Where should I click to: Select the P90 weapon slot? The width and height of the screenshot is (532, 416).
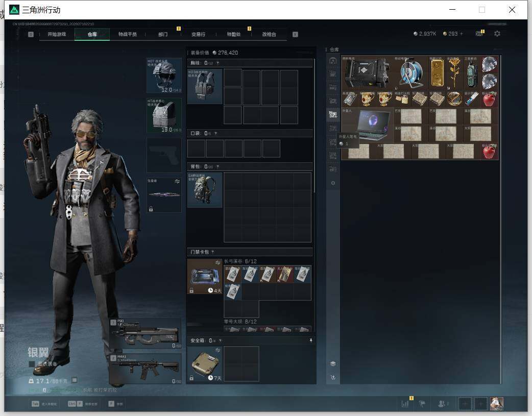tap(145, 333)
